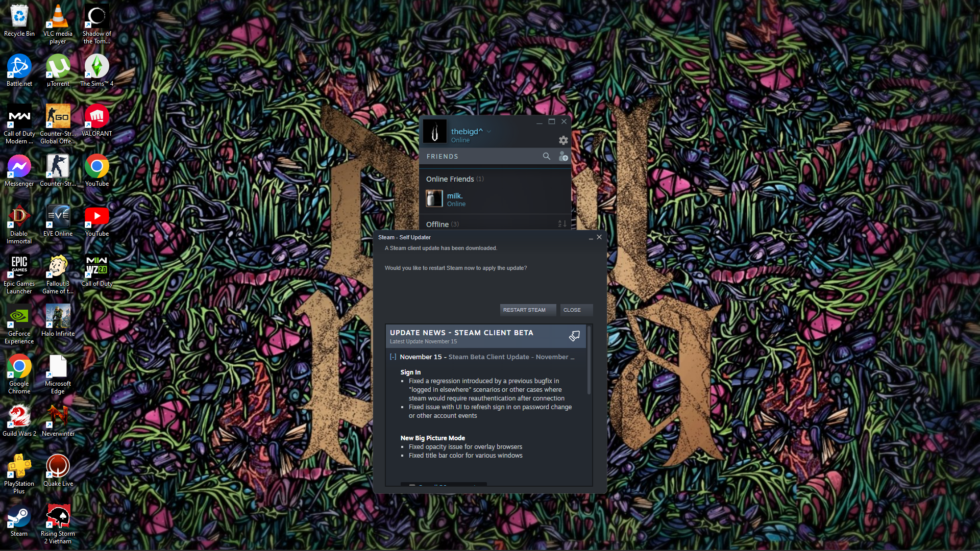Click the Counter-Strike Global Offensive icon
980x551 pixels.
(58, 124)
